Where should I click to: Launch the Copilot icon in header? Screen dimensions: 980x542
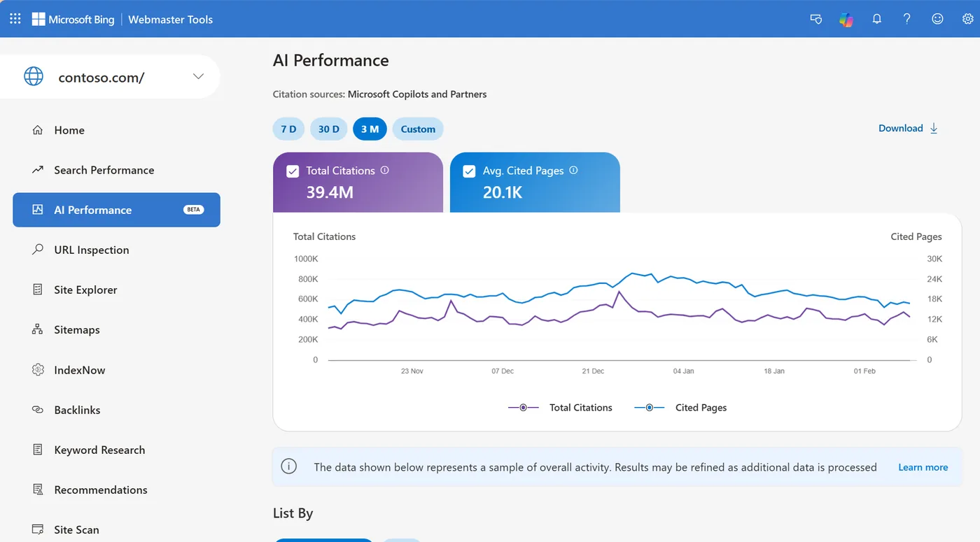(x=846, y=19)
